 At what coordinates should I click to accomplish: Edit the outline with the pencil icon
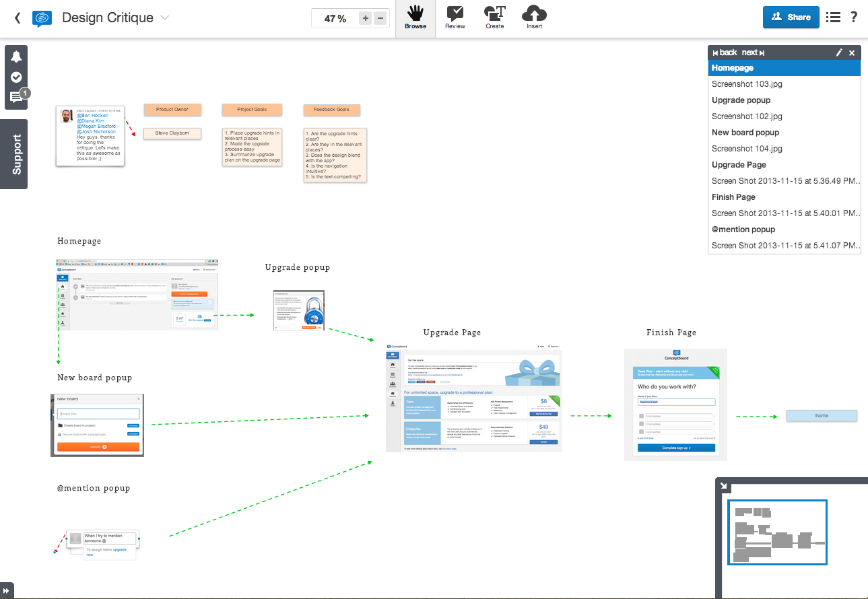click(x=839, y=52)
